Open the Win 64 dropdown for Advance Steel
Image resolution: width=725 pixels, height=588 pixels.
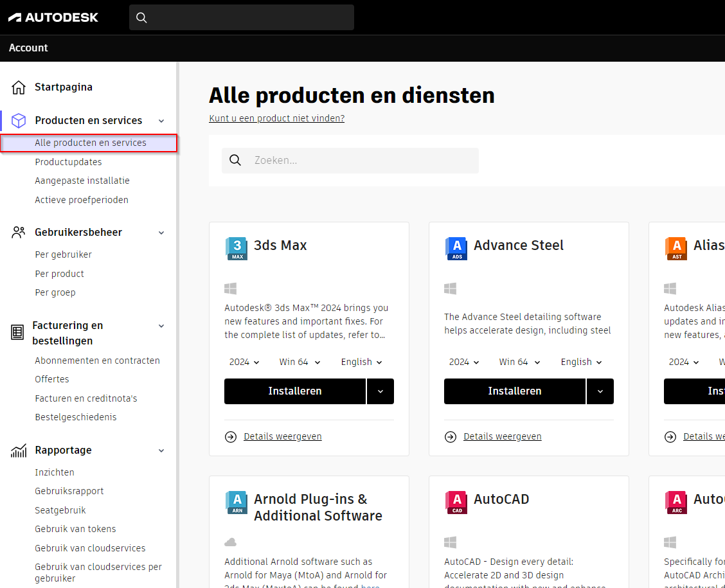tap(519, 362)
